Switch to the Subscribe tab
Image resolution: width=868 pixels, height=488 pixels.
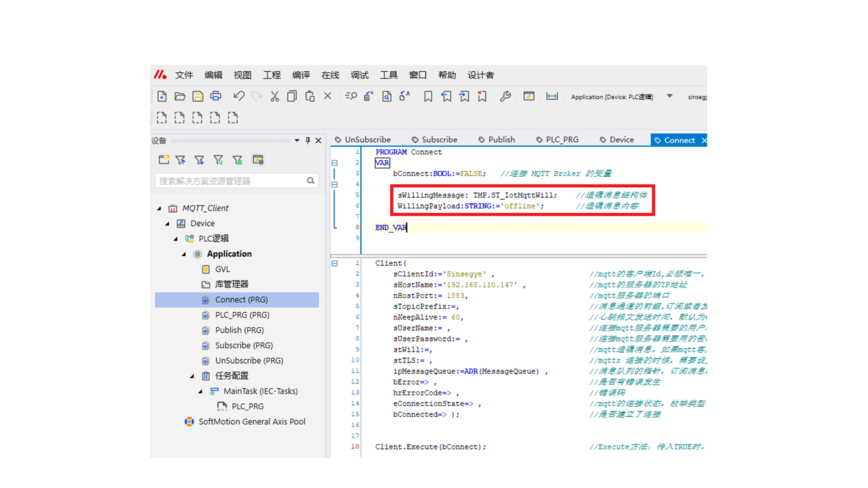click(434, 140)
